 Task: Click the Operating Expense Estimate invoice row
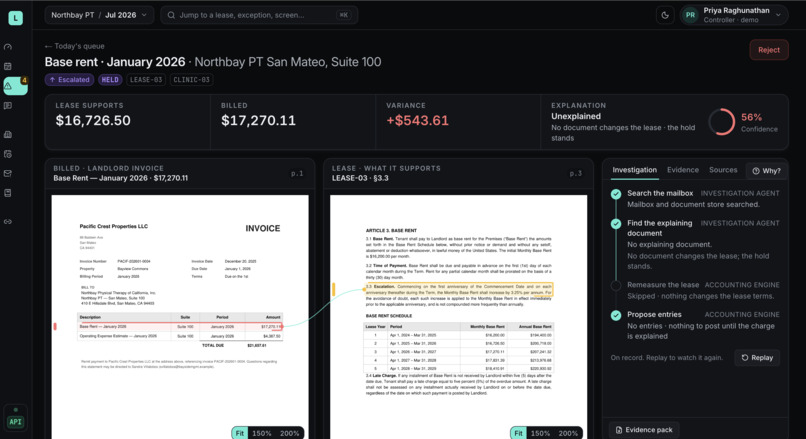(180, 336)
